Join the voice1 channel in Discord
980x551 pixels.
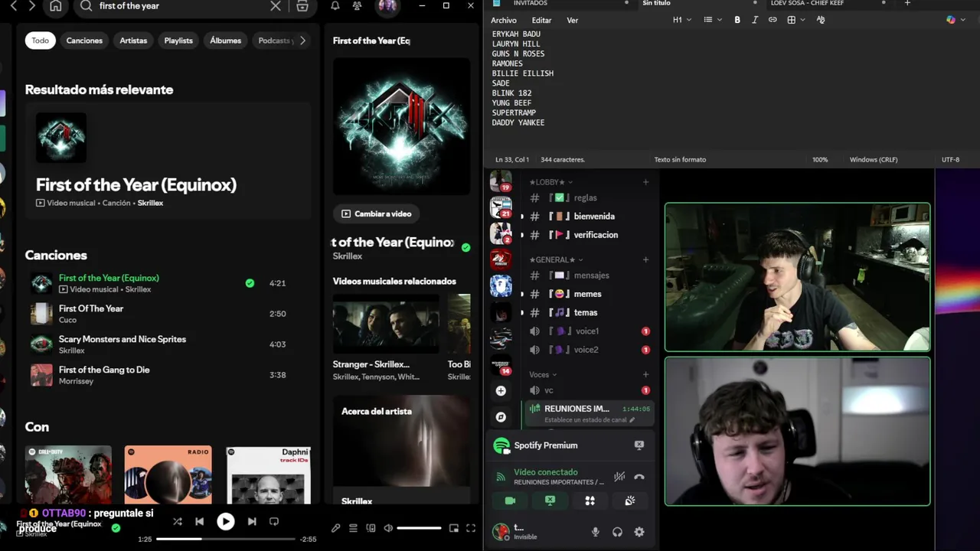click(588, 331)
